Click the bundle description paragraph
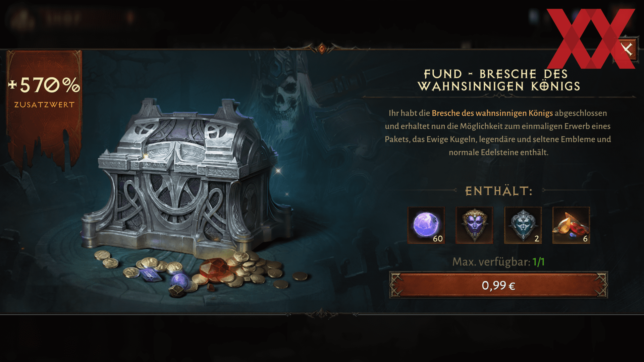Screen dimensions: 644x362 click(498, 133)
